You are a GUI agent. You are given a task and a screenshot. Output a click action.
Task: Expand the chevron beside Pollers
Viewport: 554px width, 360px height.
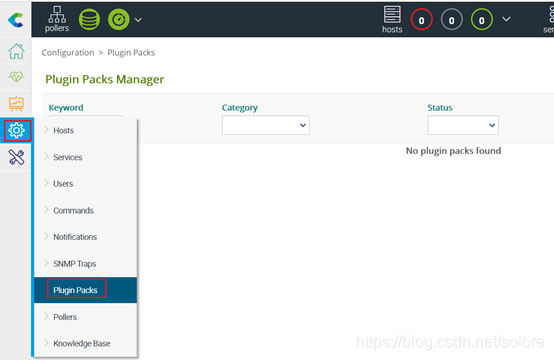point(46,316)
